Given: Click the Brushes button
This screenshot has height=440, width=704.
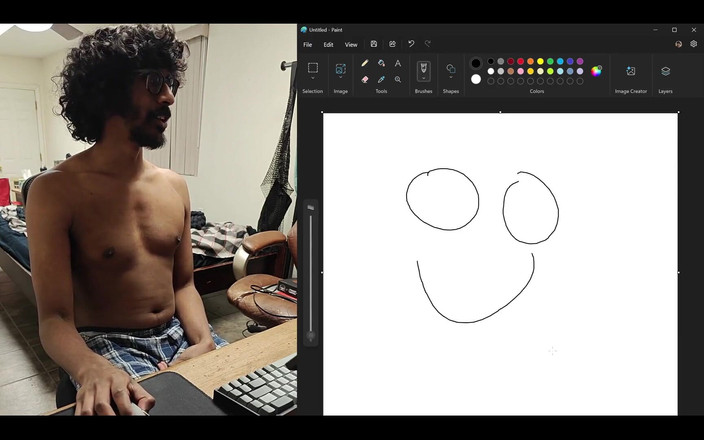Looking at the screenshot, I should (x=424, y=70).
